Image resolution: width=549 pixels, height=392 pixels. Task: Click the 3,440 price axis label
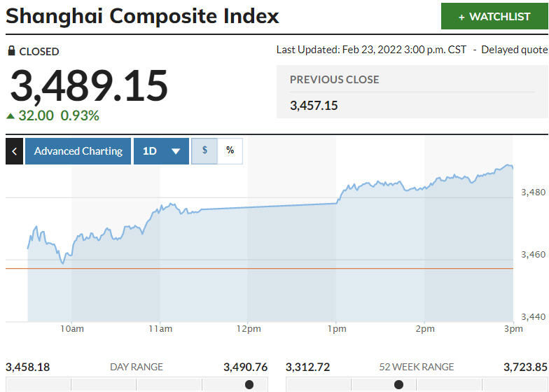point(534,316)
